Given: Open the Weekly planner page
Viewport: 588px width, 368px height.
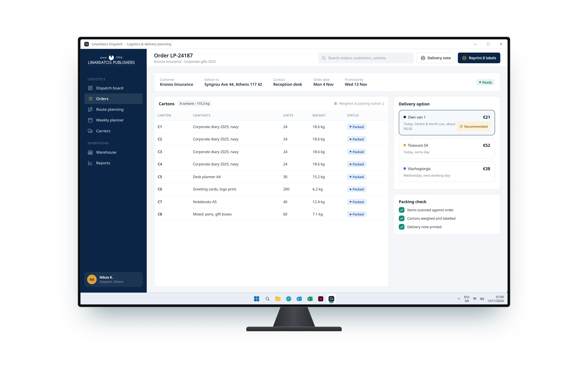Looking at the screenshot, I should coord(114,120).
